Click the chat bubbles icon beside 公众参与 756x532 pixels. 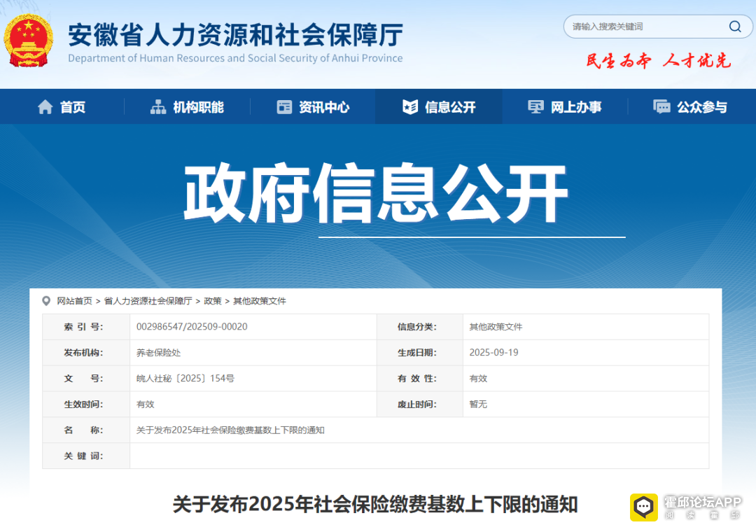tap(661, 106)
